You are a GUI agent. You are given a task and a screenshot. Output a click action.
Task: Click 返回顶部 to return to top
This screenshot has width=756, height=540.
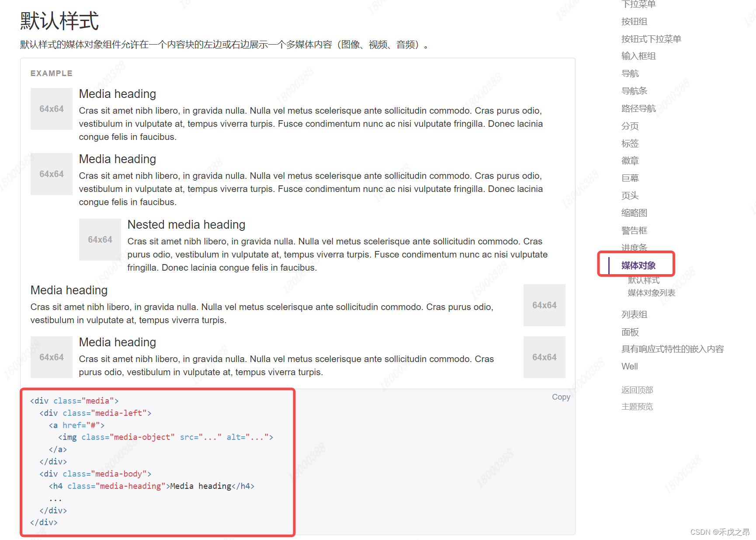tap(637, 390)
